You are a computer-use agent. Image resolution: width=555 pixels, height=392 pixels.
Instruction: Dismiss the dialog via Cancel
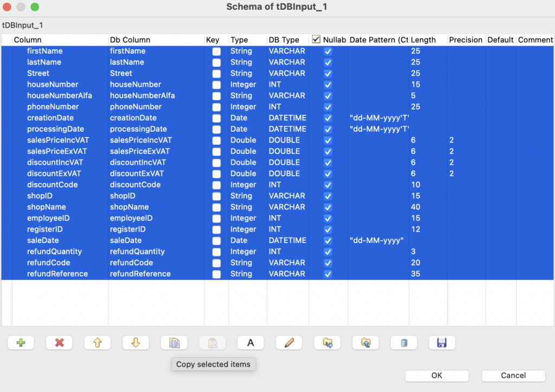pos(513,375)
